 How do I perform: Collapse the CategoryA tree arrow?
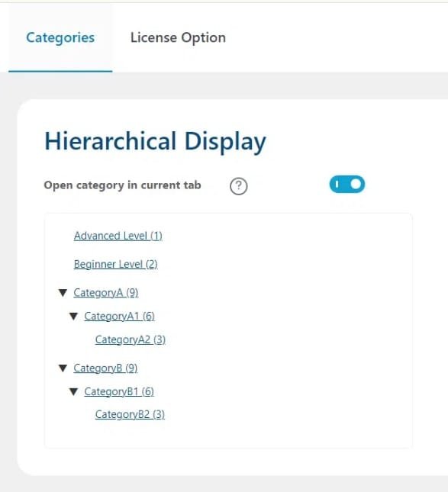pyautogui.click(x=63, y=293)
